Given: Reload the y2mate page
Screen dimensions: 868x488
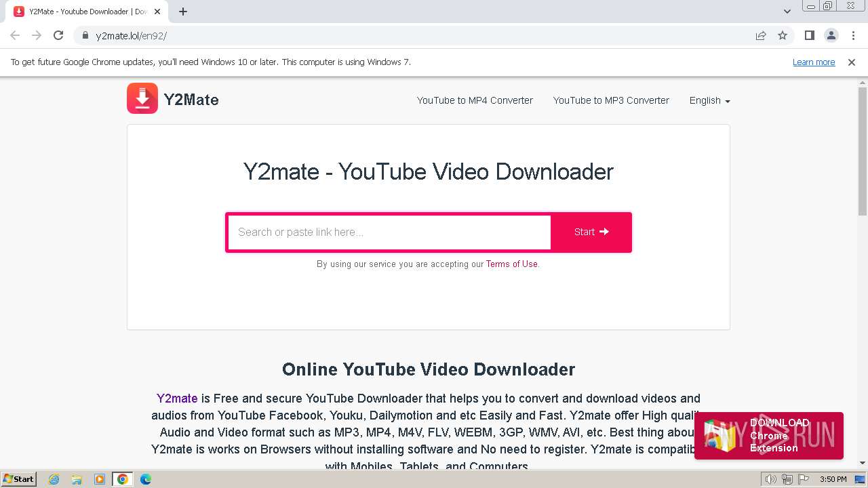Looking at the screenshot, I should [x=58, y=35].
